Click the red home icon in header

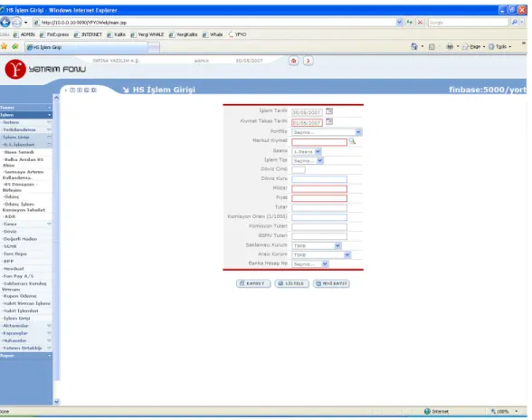point(294,61)
